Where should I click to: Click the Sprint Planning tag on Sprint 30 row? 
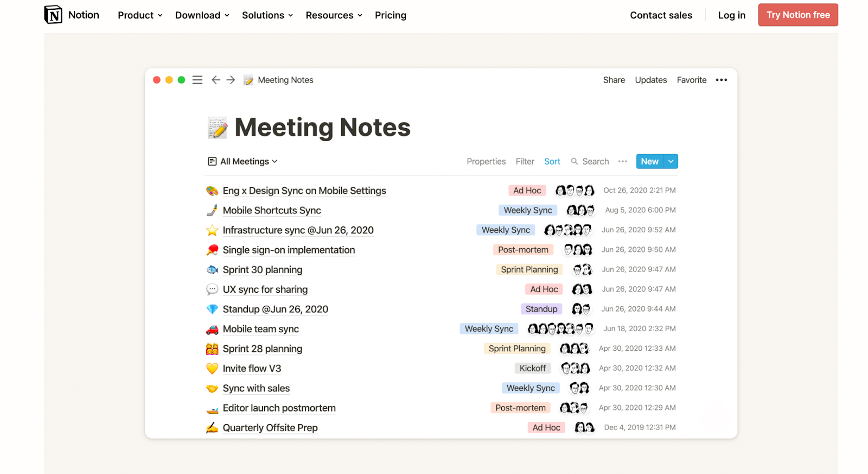pyautogui.click(x=529, y=269)
